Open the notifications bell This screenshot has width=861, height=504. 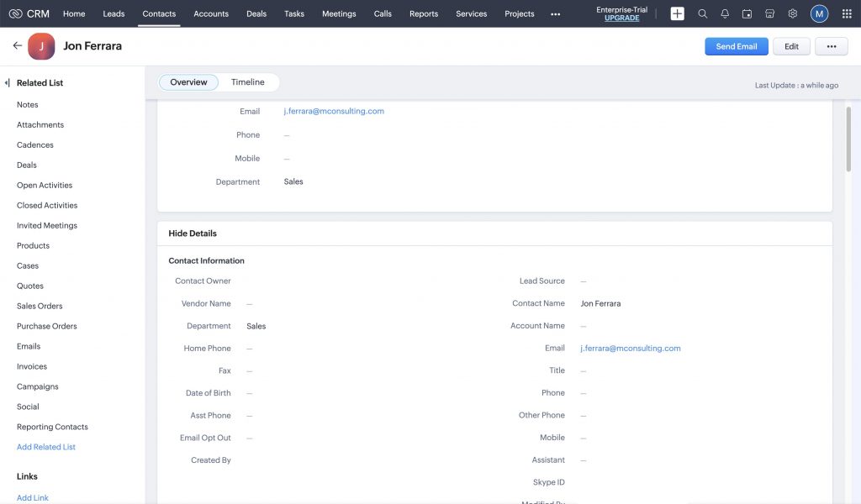(x=725, y=13)
